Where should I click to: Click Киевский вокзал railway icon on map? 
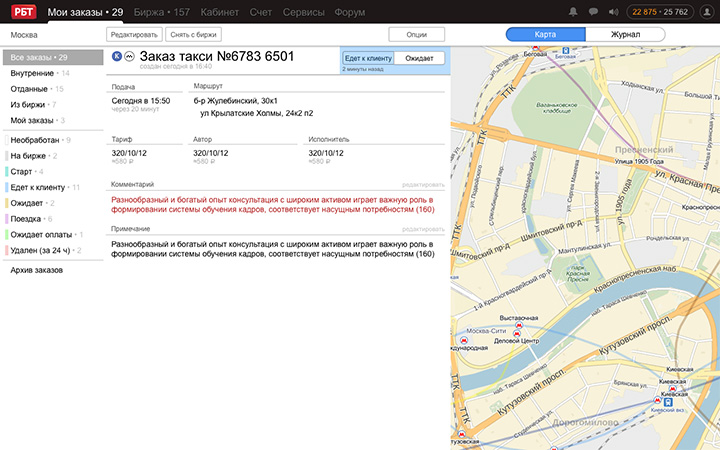[x=668, y=402]
